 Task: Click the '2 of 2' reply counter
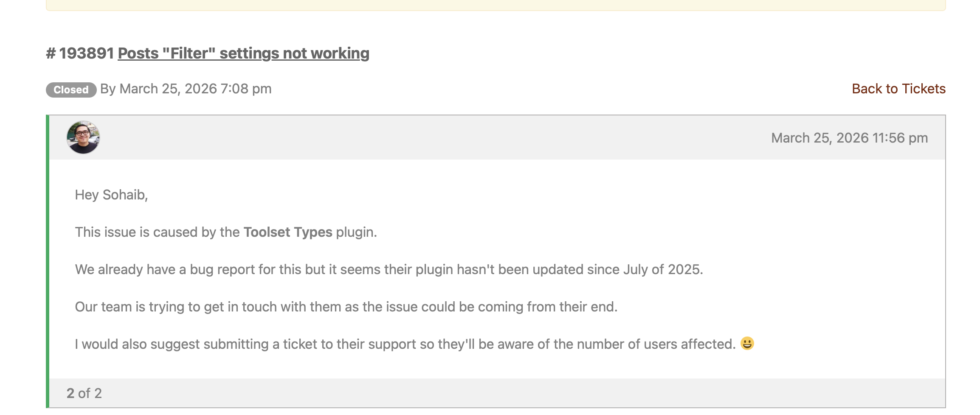point(84,393)
